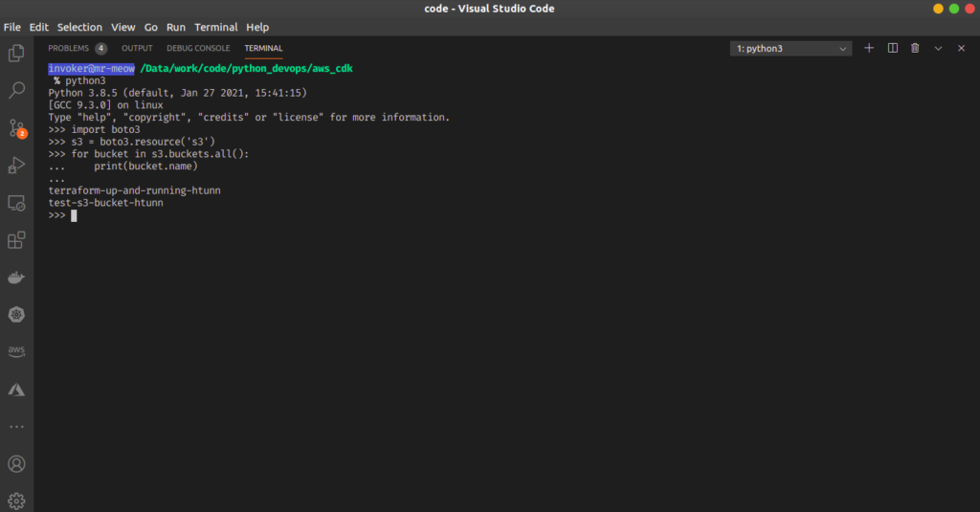Create a new terminal with plus icon
This screenshot has width=980, height=512.
pyautogui.click(x=869, y=48)
